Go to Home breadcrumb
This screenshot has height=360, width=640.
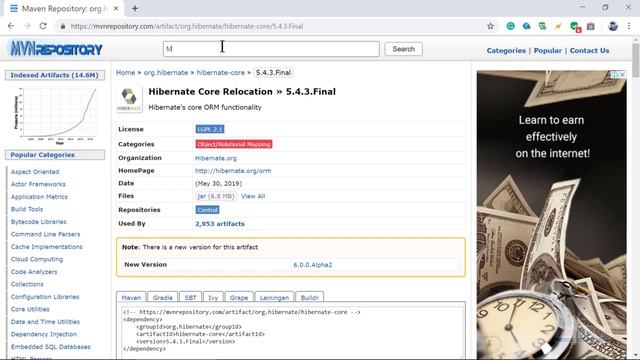tap(125, 73)
